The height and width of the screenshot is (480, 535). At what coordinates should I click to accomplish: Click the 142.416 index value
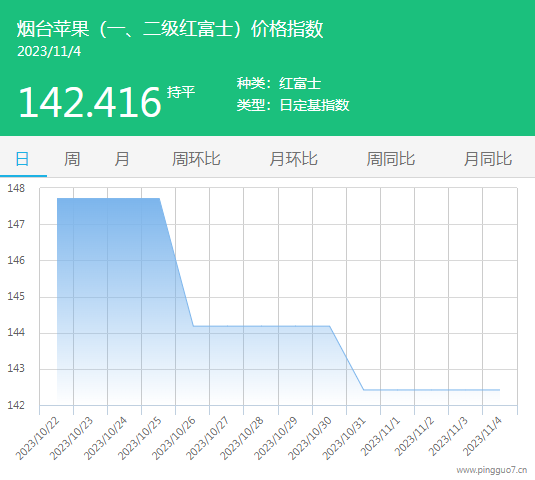pyautogui.click(x=89, y=102)
